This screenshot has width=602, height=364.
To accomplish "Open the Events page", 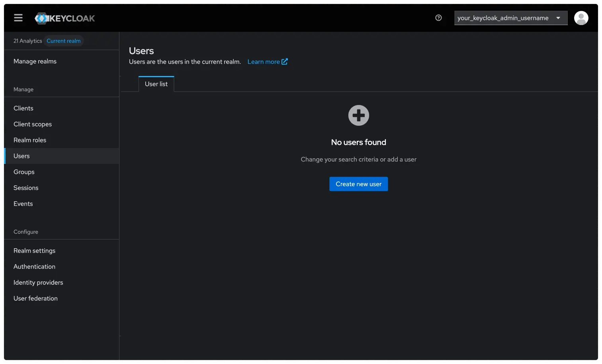I will pyautogui.click(x=23, y=204).
